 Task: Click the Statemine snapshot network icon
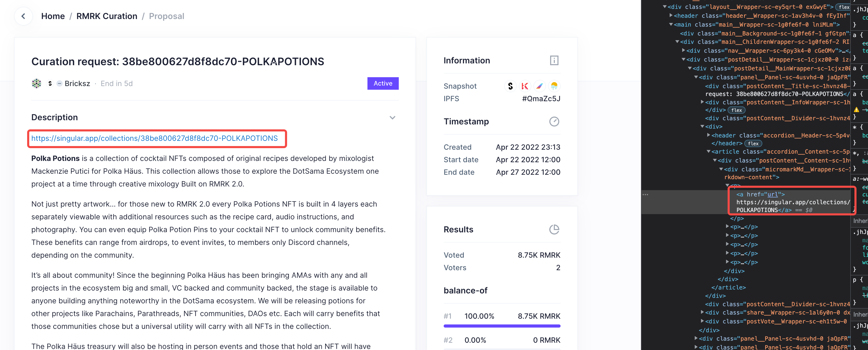(x=510, y=86)
